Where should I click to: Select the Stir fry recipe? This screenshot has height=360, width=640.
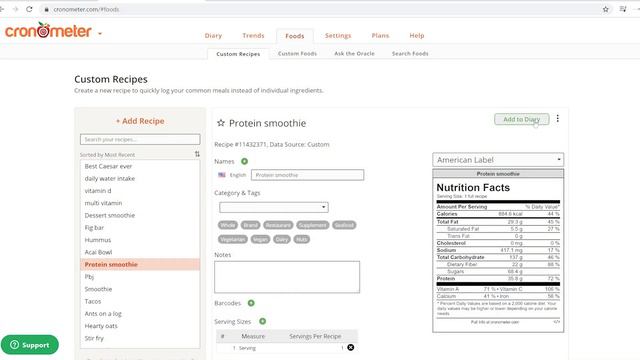click(140, 338)
